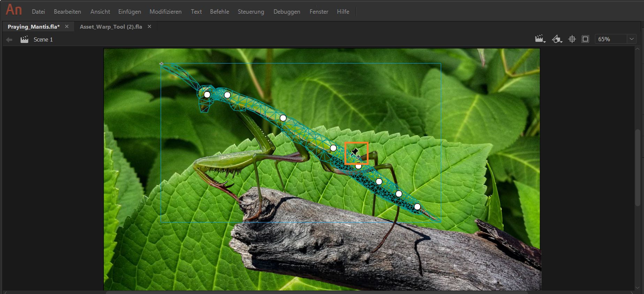
Task: Open the Hilfe menu
Action: tap(343, 12)
